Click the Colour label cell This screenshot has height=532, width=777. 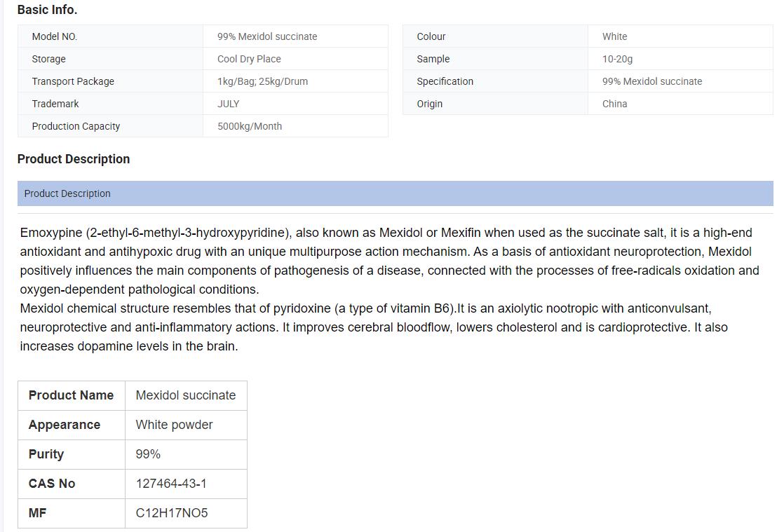coord(431,36)
